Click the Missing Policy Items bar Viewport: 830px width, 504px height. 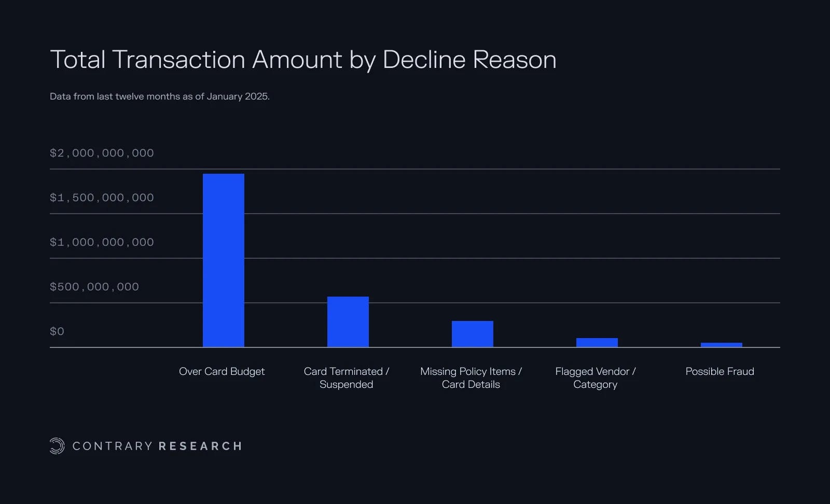tap(472, 334)
